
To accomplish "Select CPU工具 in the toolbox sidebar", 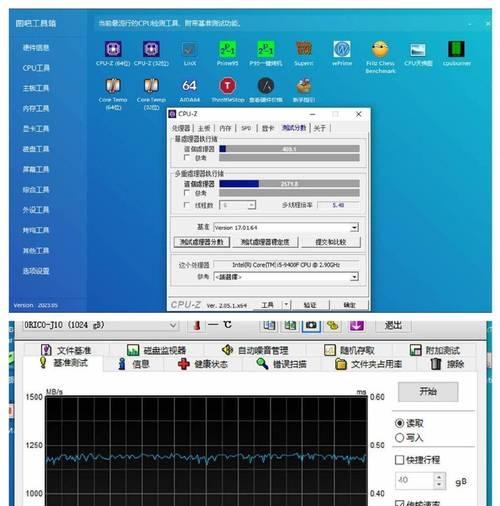I will point(36,68).
